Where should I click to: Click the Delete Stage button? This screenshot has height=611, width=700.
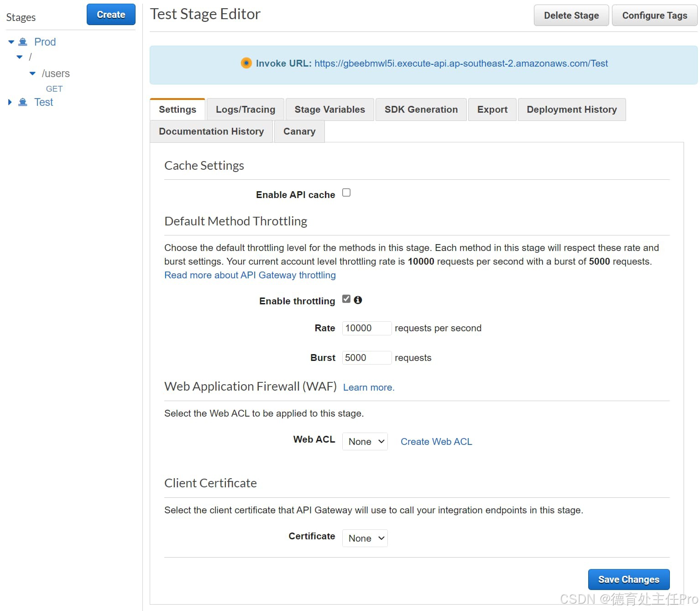coord(571,16)
